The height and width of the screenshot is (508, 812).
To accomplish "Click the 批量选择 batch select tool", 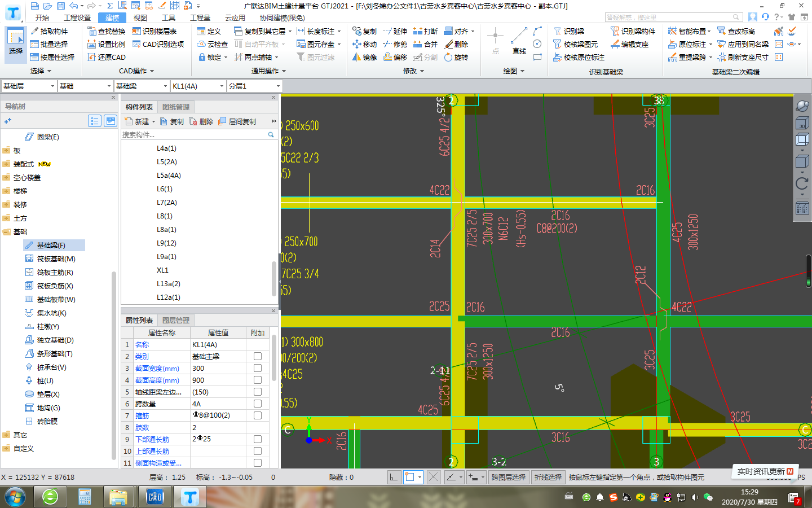I will point(49,44).
